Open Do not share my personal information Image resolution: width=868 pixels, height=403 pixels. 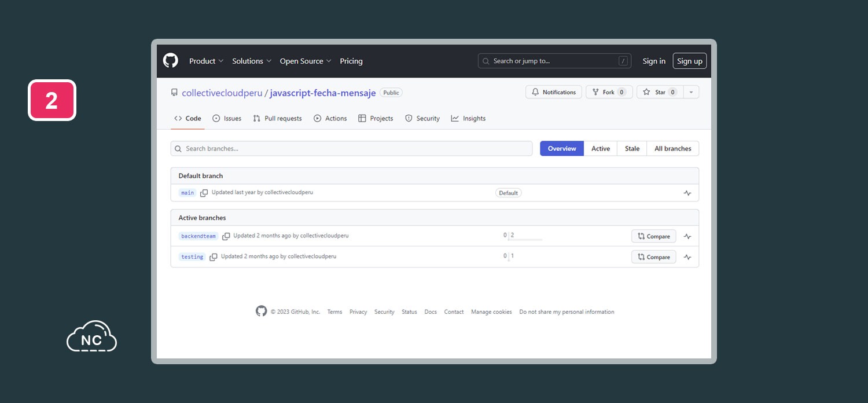pyautogui.click(x=567, y=312)
